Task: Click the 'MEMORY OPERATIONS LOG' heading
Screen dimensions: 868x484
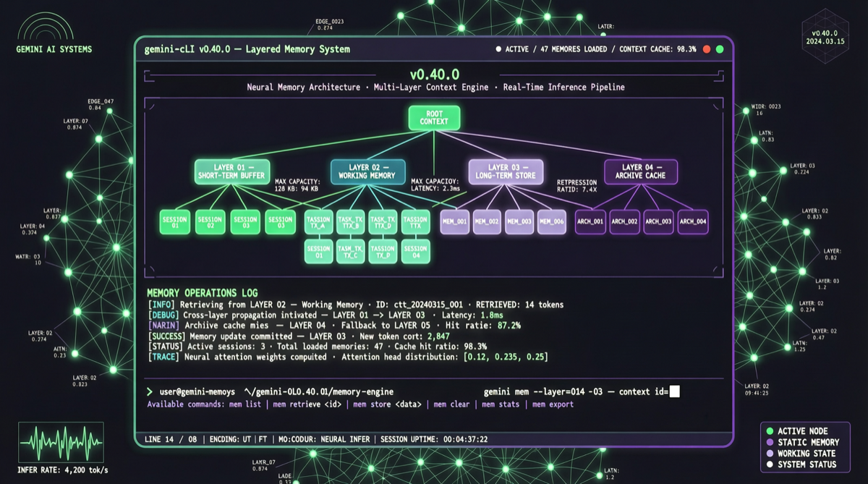Action: [x=202, y=293]
